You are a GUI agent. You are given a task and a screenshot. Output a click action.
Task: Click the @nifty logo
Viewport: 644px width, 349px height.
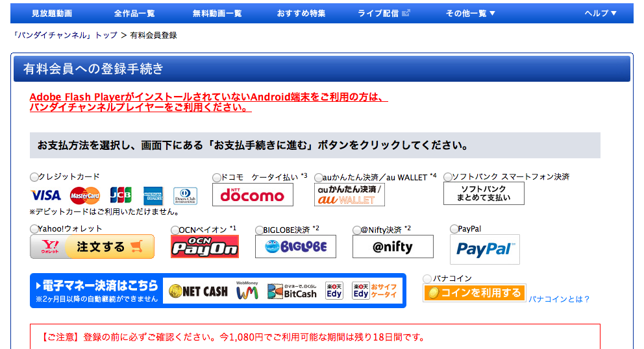pos(393,247)
